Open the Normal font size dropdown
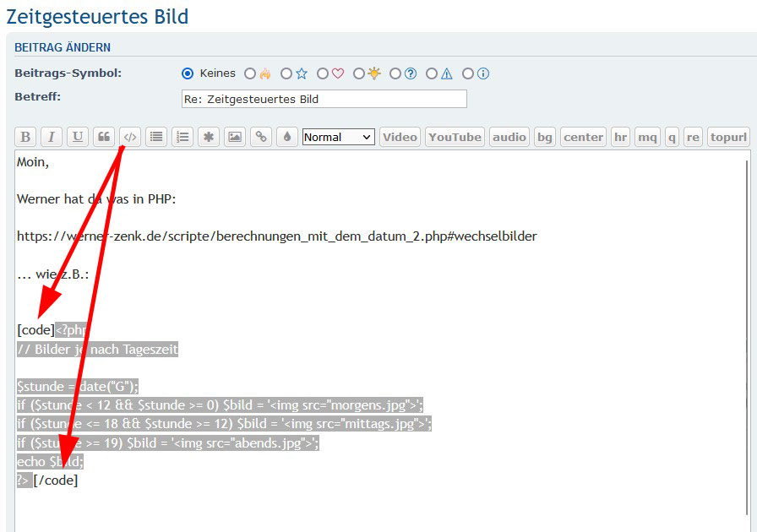This screenshot has height=532, width=757. click(x=339, y=137)
